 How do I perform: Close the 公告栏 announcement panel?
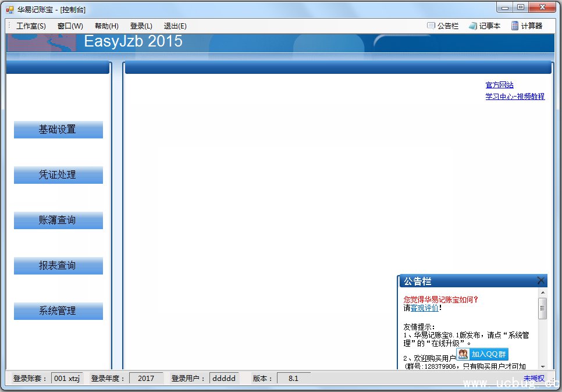(540, 281)
